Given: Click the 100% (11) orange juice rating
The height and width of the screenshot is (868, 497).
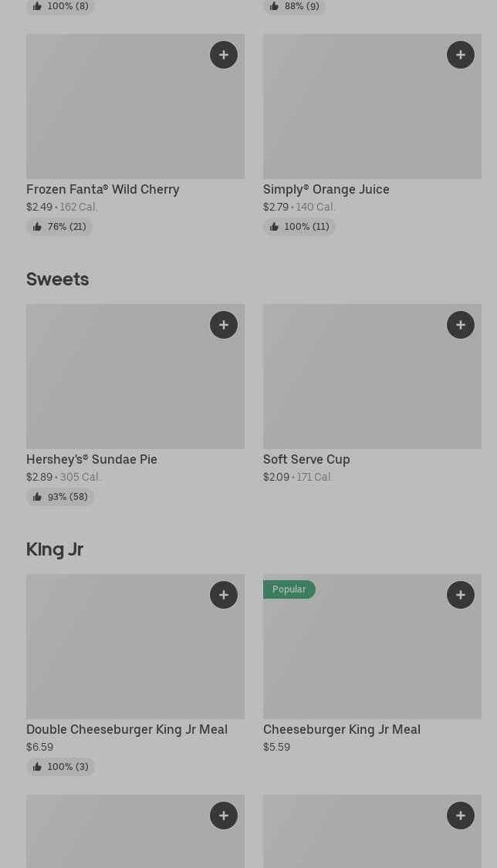Looking at the screenshot, I should [299, 227].
